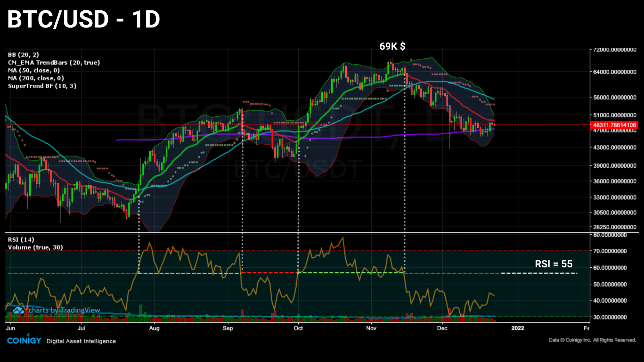Click the TradingView logo icon

tap(18, 310)
